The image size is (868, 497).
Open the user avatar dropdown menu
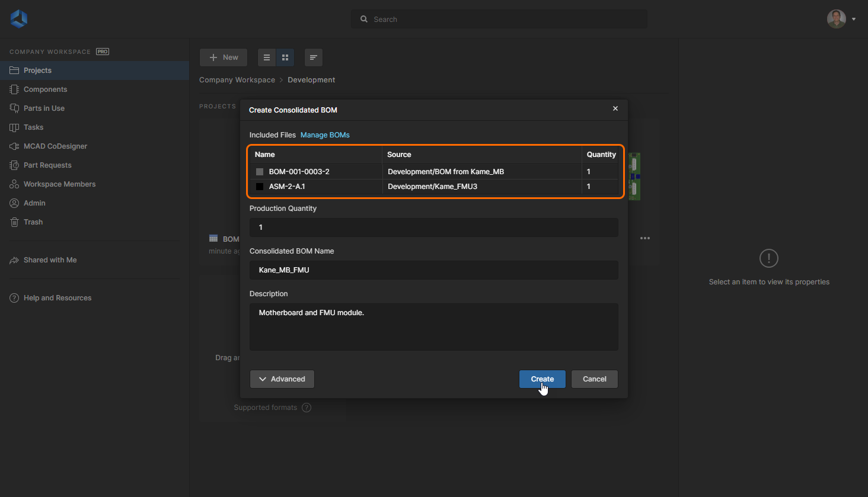pos(841,19)
